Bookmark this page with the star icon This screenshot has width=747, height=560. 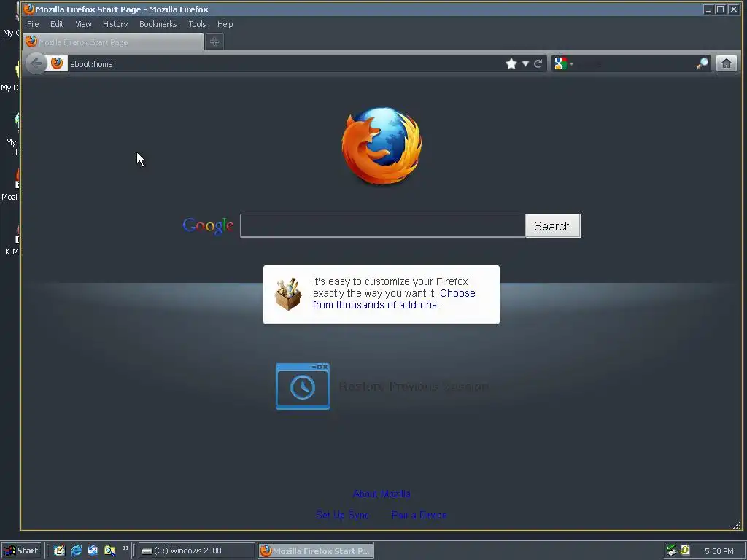pyautogui.click(x=511, y=64)
